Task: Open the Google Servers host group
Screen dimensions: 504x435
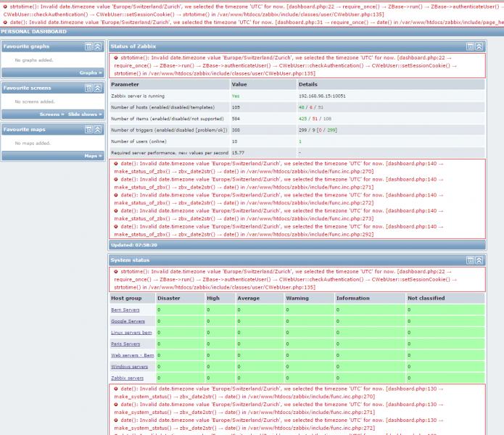Action: point(128,321)
